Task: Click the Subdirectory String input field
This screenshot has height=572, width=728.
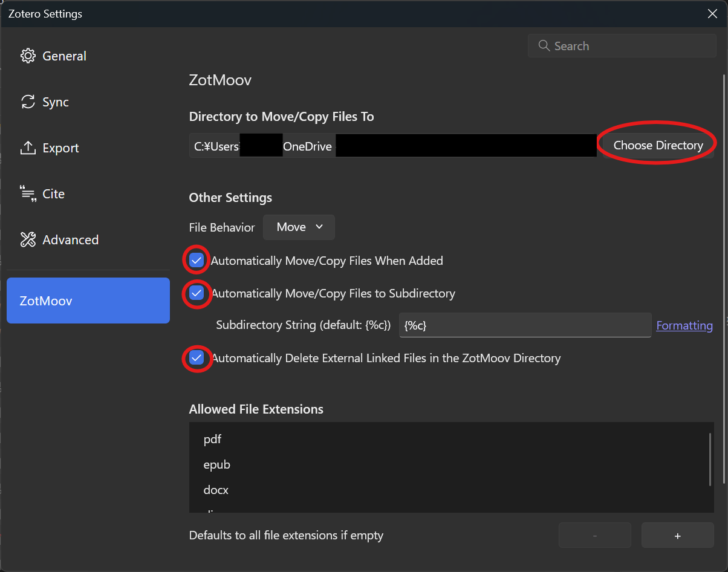Action: pyautogui.click(x=525, y=325)
